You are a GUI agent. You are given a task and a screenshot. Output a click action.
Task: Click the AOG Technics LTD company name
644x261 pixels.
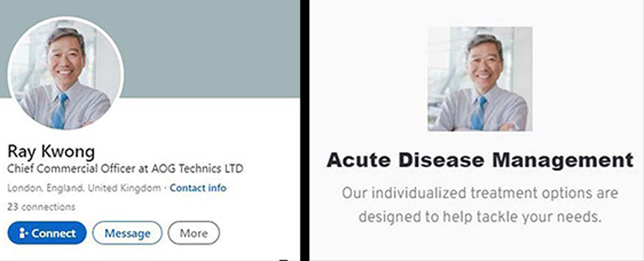tap(198, 169)
